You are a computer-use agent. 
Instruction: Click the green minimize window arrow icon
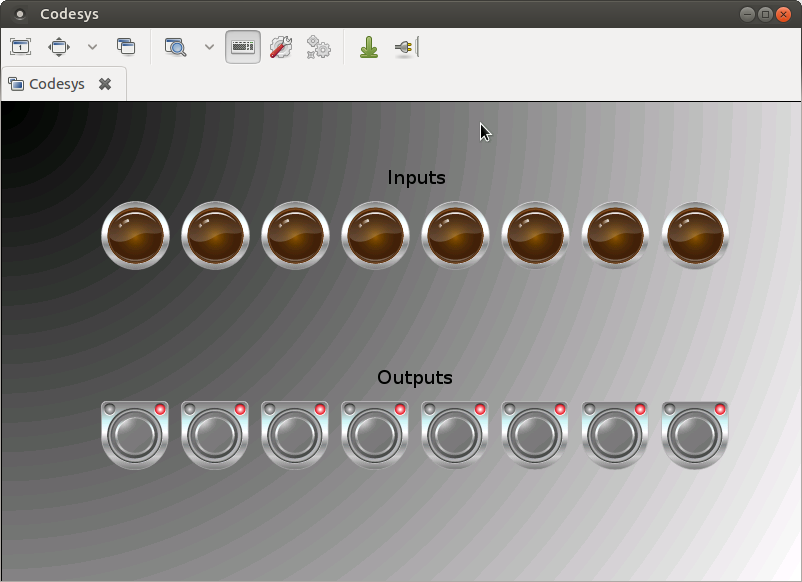click(x=369, y=47)
